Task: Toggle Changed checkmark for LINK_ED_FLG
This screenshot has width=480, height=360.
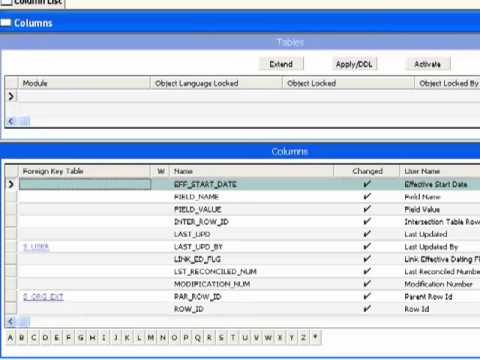Action: tap(367, 259)
